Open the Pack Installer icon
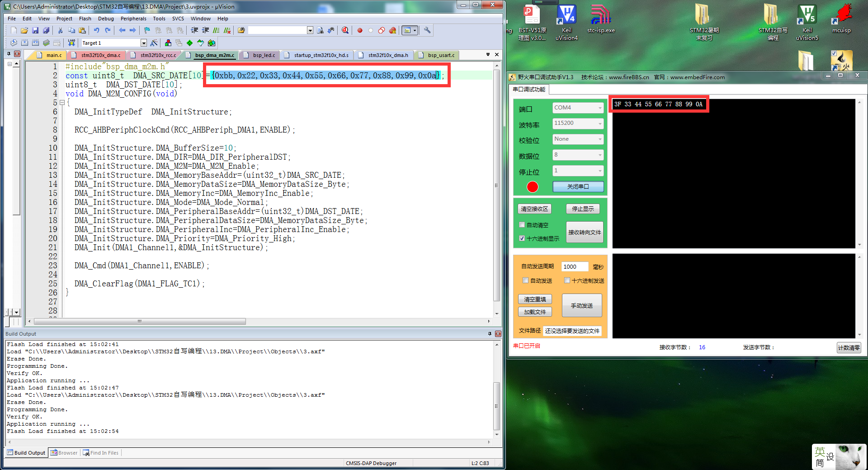868x470 pixels. [212, 43]
